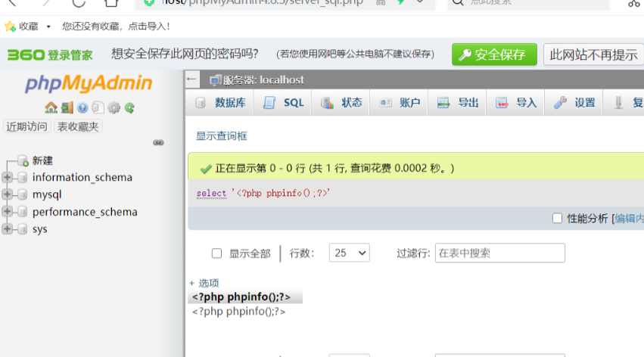This screenshot has height=357, width=644.
Task: Click the 新建 database icon
Action: (x=23, y=160)
